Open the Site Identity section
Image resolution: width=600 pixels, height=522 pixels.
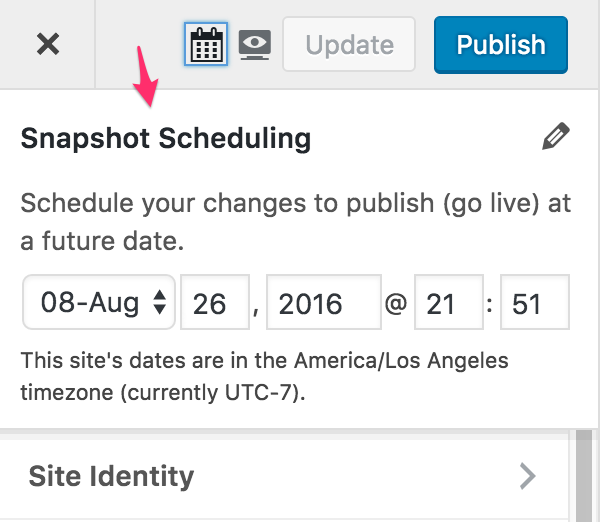pyautogui.click(x=112, y=475)
